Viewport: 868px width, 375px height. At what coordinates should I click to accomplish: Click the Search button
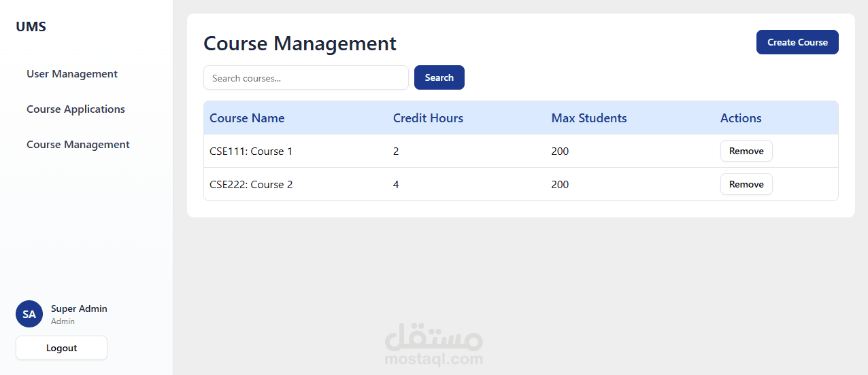pyautogui.click(x=439, y=77)
